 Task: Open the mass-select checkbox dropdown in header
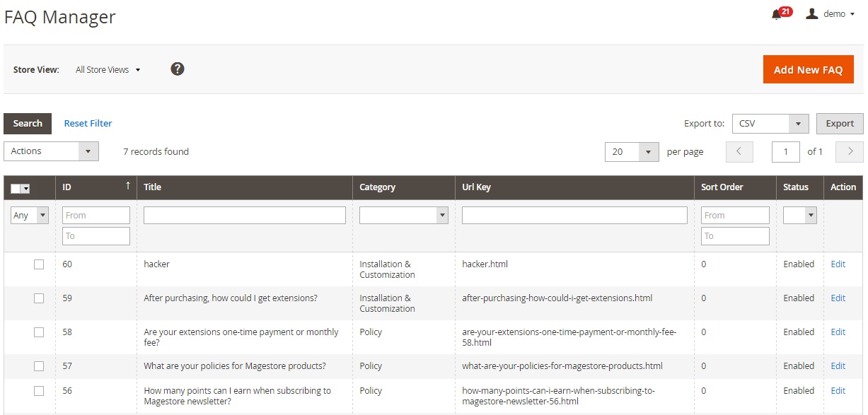pyautogui.click(x=26, y=189)
